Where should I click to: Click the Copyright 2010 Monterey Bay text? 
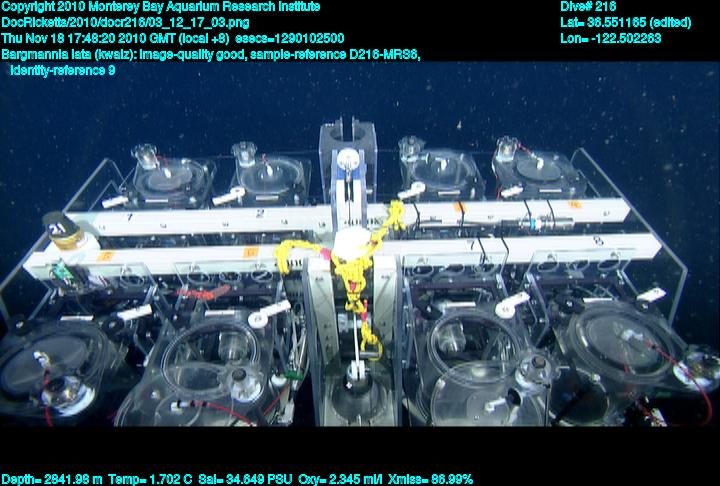pyautogui.click(x=160, y=6)
